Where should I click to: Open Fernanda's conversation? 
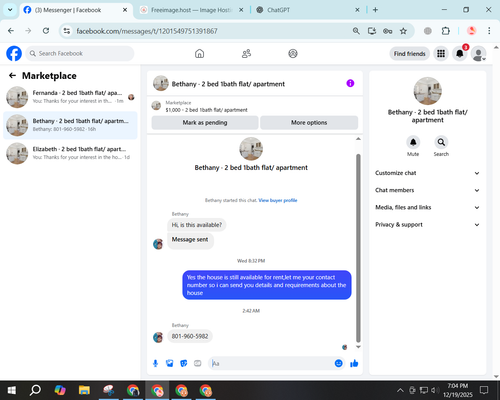(70, 97)
